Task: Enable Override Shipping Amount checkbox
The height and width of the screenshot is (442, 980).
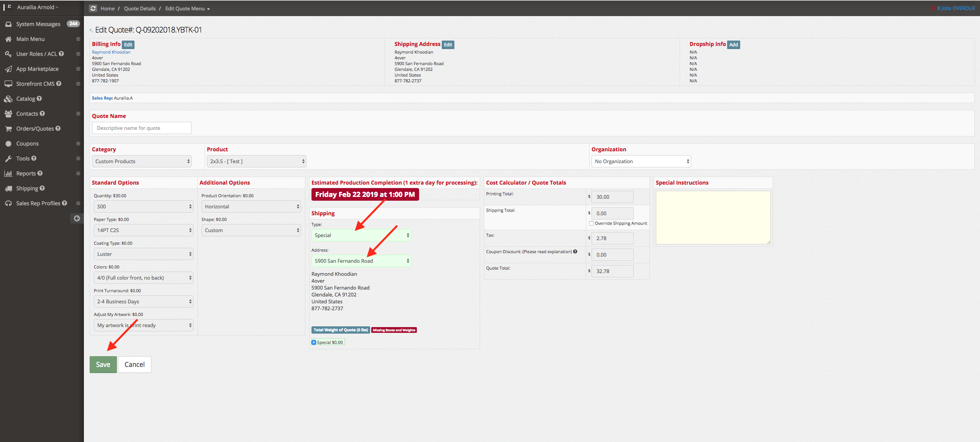Action: coord(592,223)
